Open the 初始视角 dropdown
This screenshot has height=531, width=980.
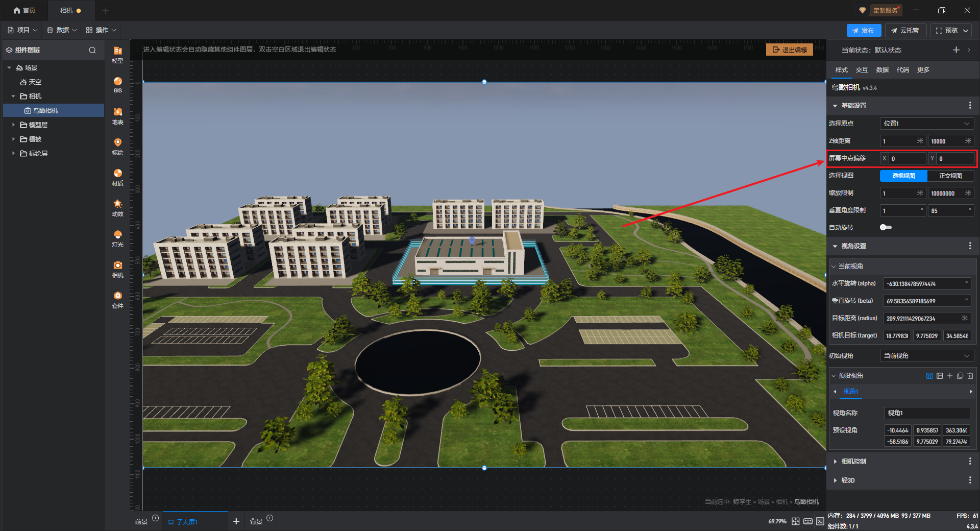pyautogui.click(x=926, y=356)
